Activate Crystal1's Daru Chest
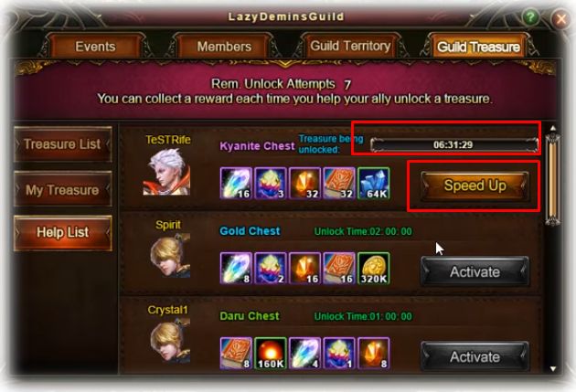The width and height of the screenshot is (576, 392). 475,356
